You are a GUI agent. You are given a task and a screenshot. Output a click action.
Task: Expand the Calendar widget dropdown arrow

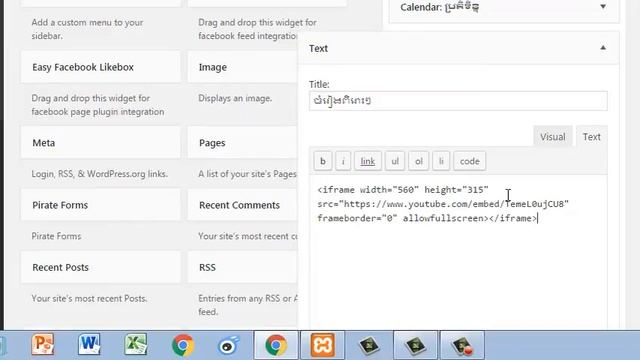(x=603, y=7)
